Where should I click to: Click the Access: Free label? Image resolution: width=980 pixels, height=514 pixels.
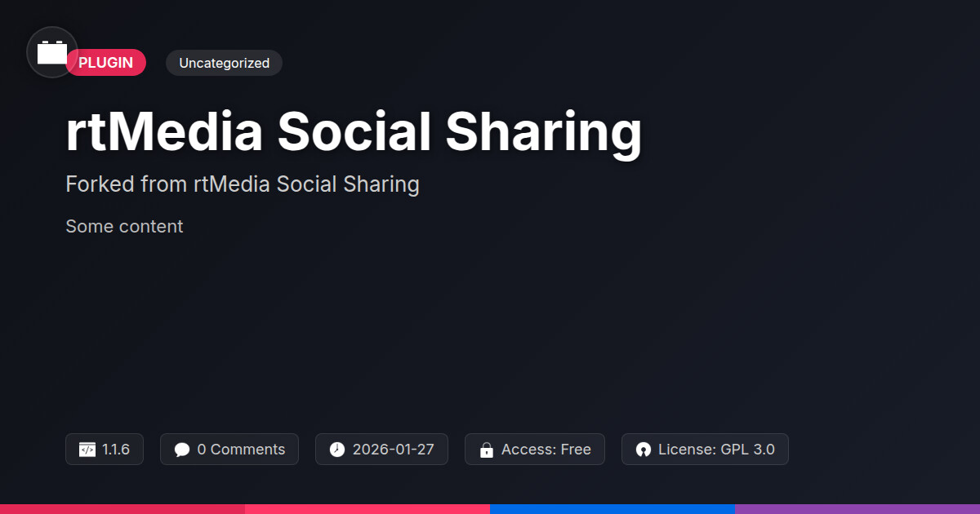(546, 450)
